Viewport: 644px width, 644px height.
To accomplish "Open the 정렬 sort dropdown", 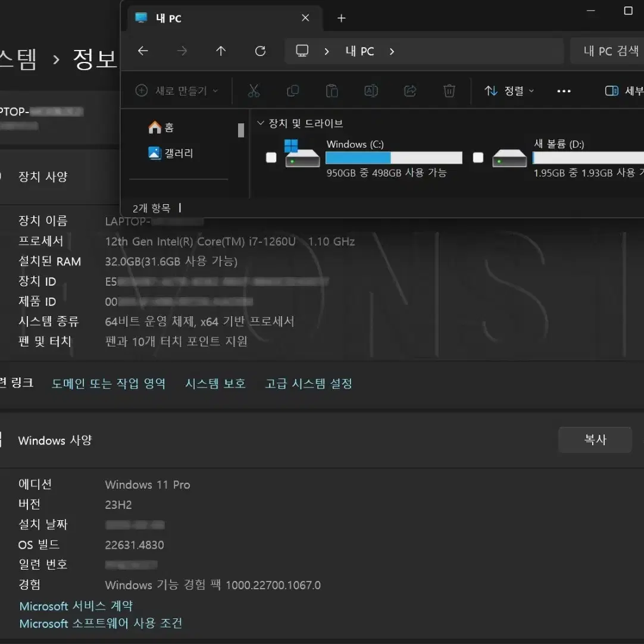I will pyautogui.click(x=509, y=90).
